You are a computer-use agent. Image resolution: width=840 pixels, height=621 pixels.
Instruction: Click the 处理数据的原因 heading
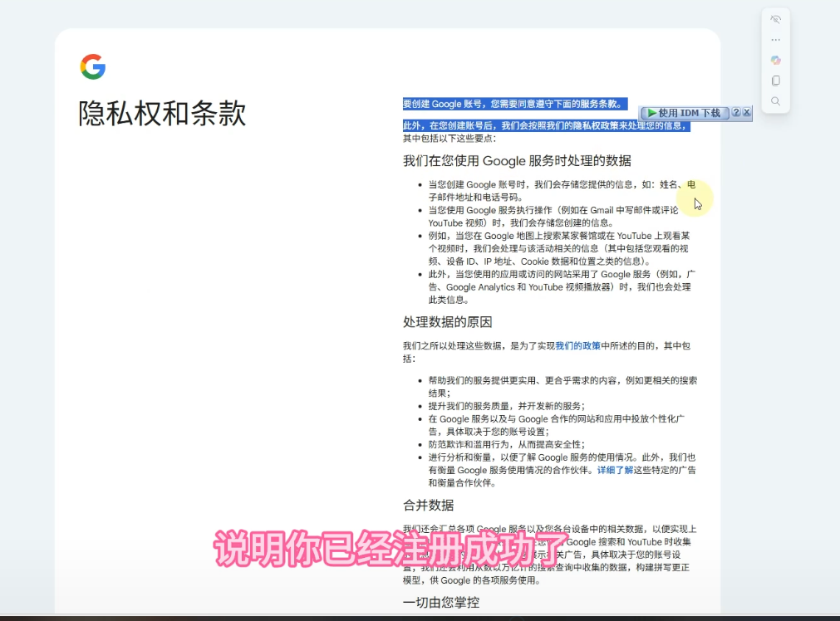447,322
